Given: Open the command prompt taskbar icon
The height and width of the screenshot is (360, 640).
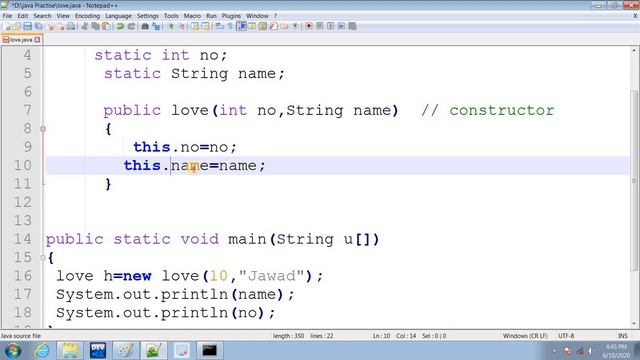Looking at the screenshot, I should point(209,351).
